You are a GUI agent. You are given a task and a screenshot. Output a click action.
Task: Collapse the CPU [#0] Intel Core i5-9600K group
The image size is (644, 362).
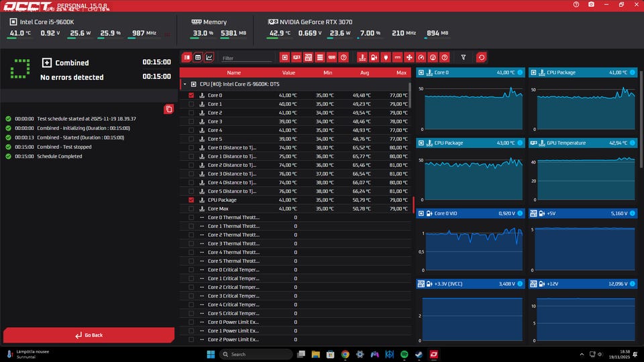pyautogui.click(x=185, y=84)
